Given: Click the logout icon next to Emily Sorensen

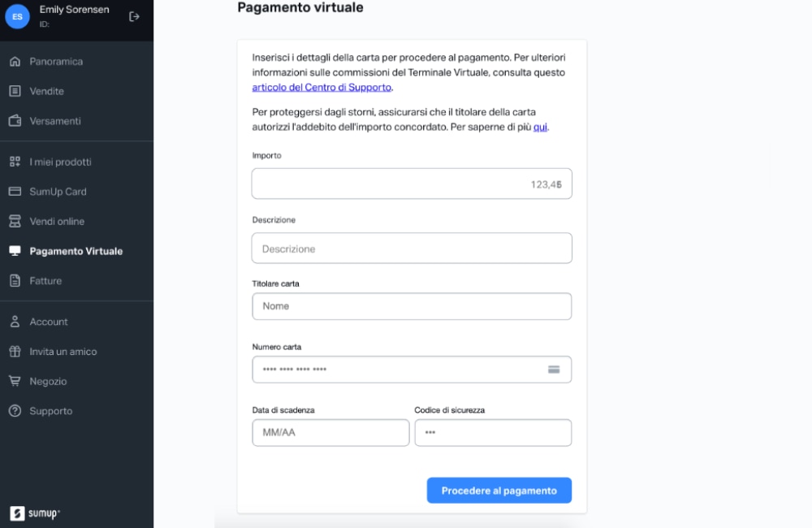Looking at the screenshot, I should [134, 16].
